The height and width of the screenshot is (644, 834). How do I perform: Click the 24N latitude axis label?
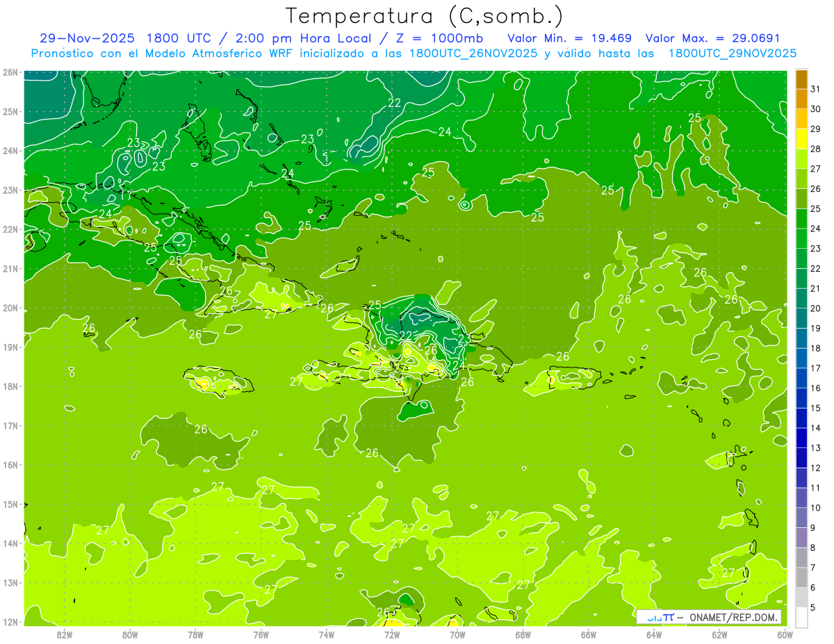[x=10, y=151]
